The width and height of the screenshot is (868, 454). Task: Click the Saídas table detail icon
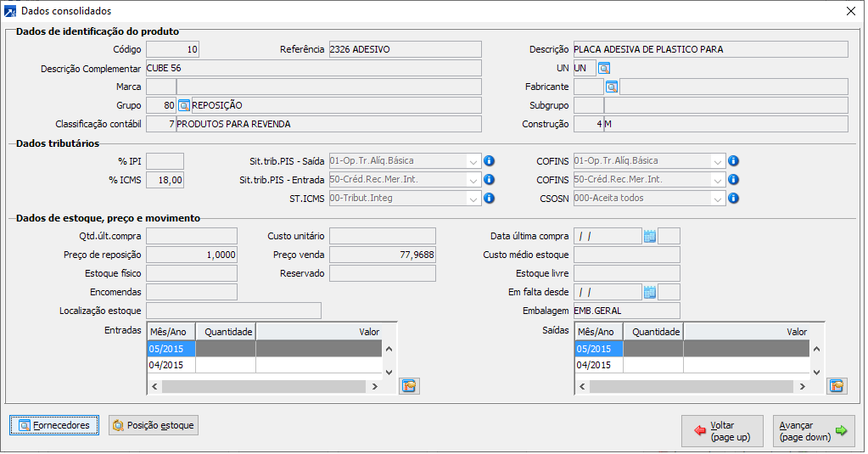[837, 386]
